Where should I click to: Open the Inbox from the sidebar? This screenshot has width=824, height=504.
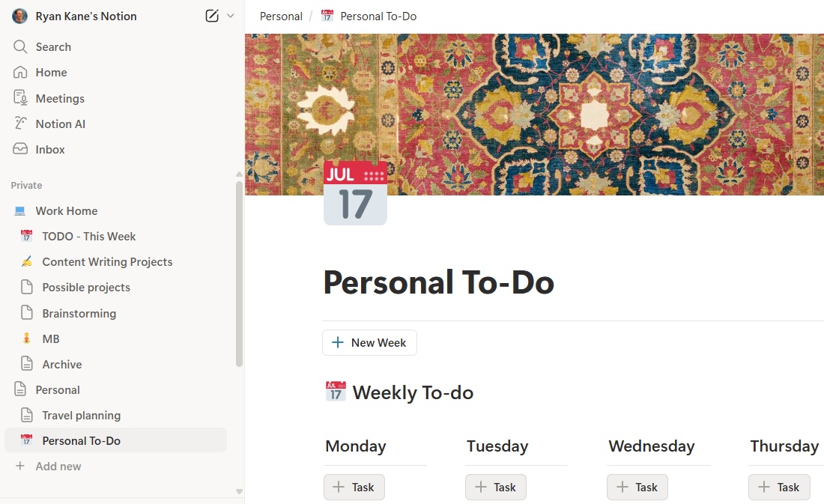(x=20, y=149)
